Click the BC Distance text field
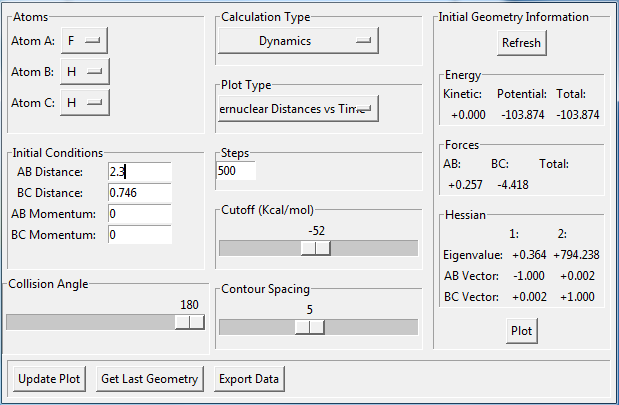 click(139, 192)
